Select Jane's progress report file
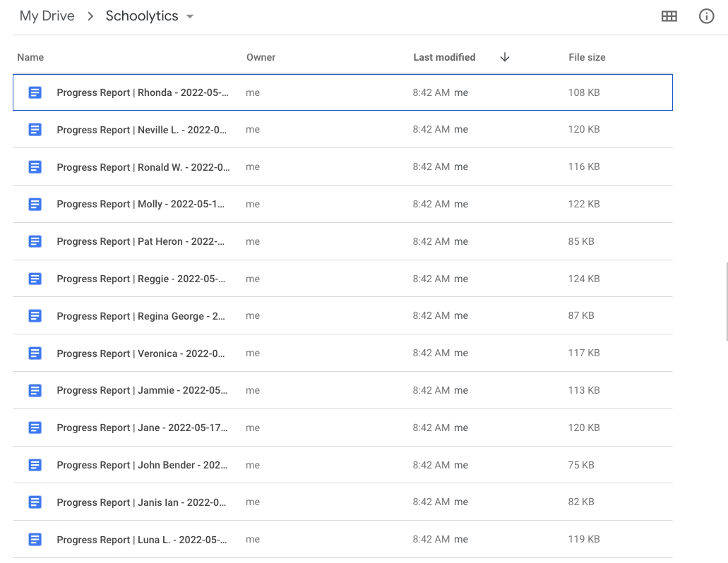728x563 pixels. pos(142,428)
